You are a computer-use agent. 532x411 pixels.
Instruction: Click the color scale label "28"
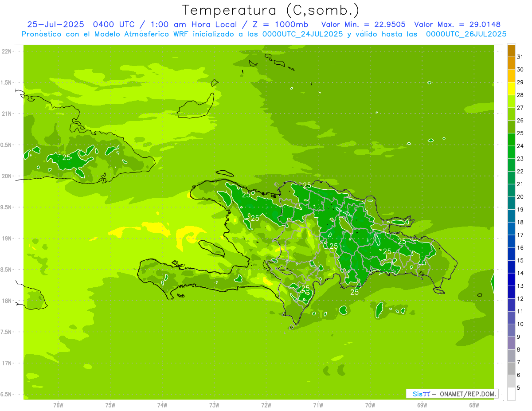click(x=520, y=95)
